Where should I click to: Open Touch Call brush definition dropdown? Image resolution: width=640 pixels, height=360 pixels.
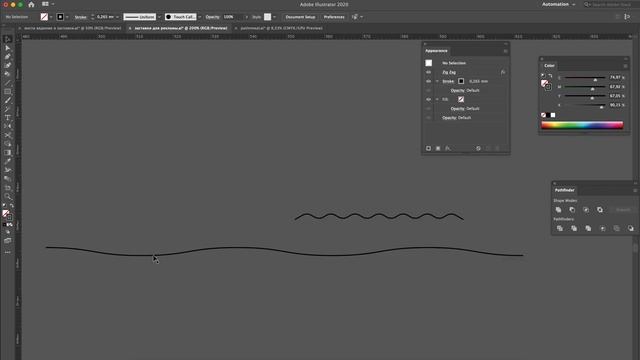coord(200,17)
